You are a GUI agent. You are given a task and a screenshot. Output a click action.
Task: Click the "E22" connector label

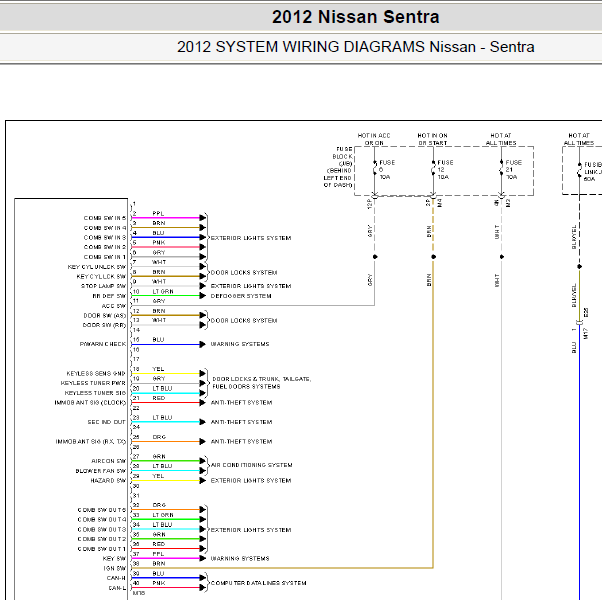[586, 312]
